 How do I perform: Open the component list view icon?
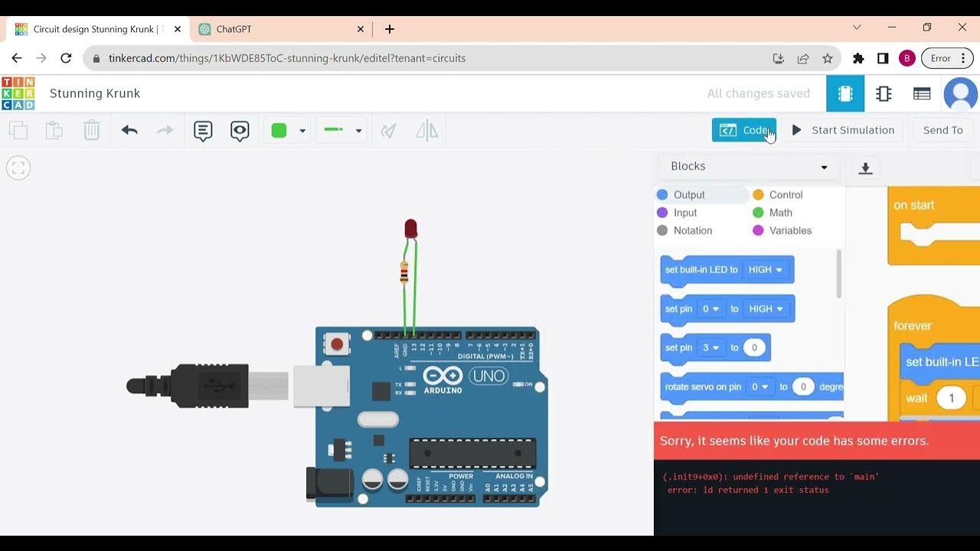tap(922, 93)
